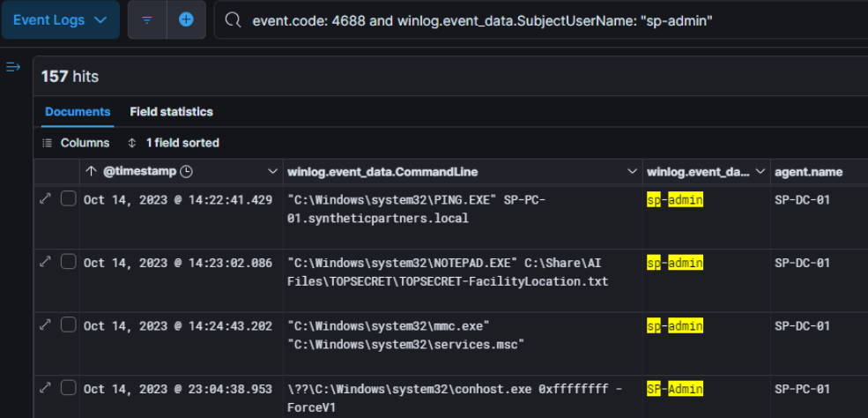Click the search magnifier icon
Image resolution: width=868 pixels, height=418 pixels.
[x=234, y=20]
